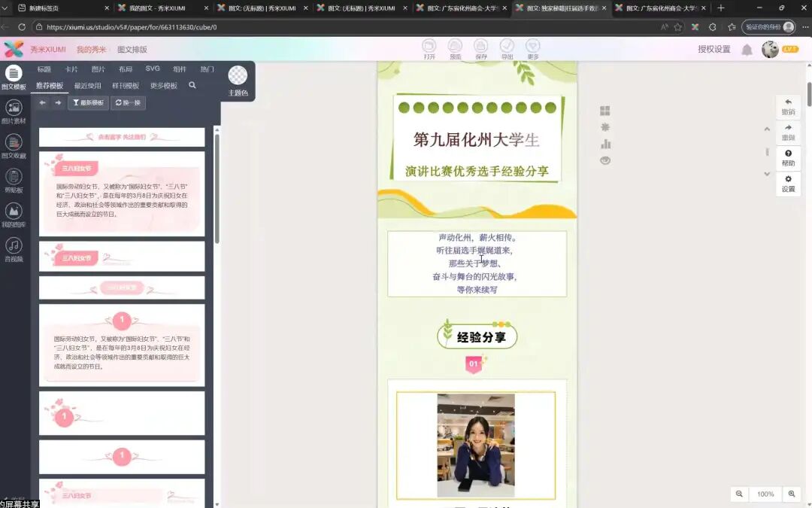The width and height of the screenshot is (812, 508).
Task: Open the 我的图库 gallery panel
Action: pos(14,215)
